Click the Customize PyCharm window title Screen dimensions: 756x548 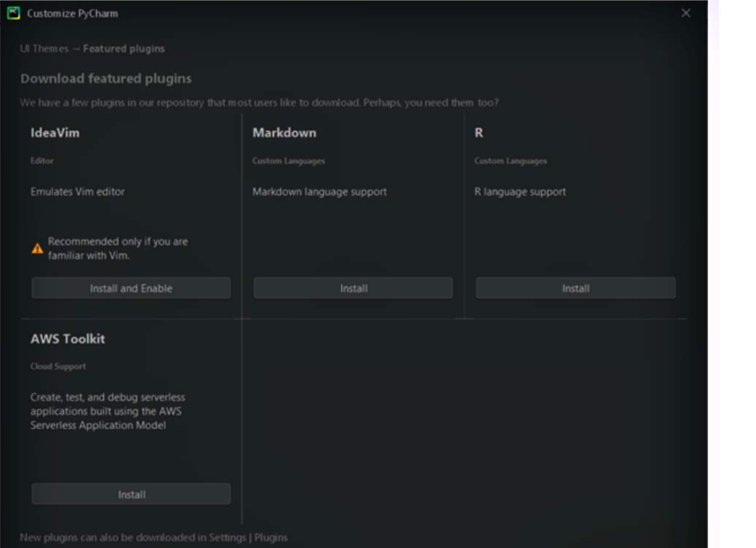[x=72, y=14]
